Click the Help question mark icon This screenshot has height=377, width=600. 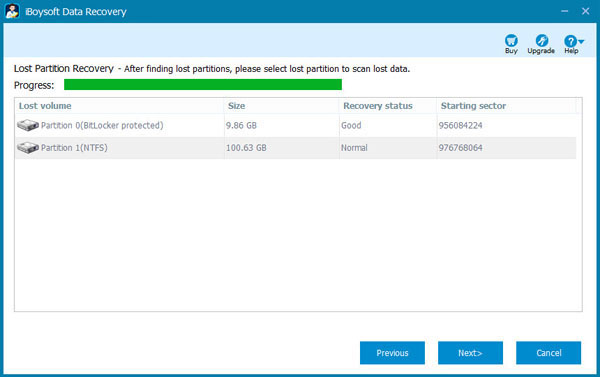[570, 41]
